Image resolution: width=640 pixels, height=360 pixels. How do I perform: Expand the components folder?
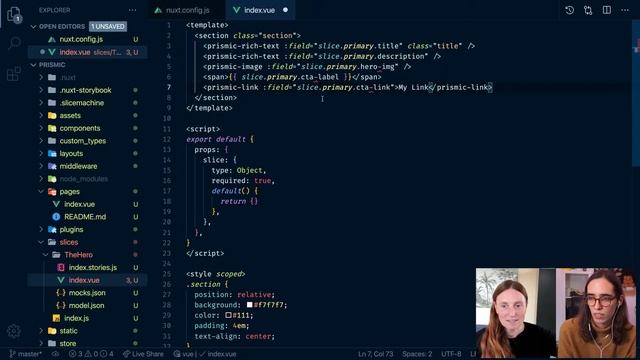(x=88, y=128)
